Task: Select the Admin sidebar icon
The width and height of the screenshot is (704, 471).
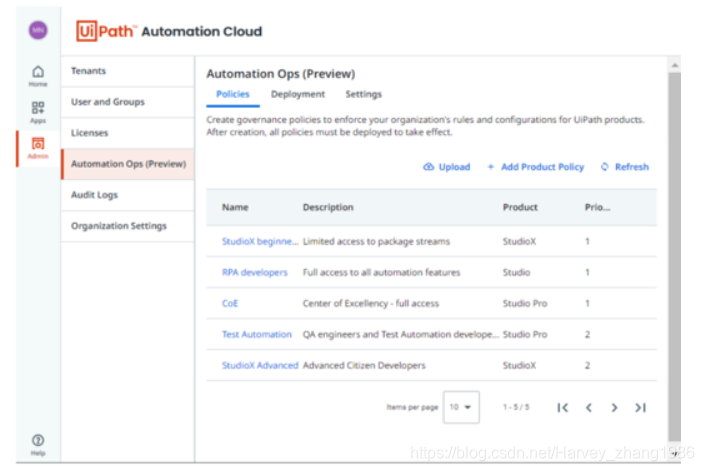Action: tap(38, 147)
